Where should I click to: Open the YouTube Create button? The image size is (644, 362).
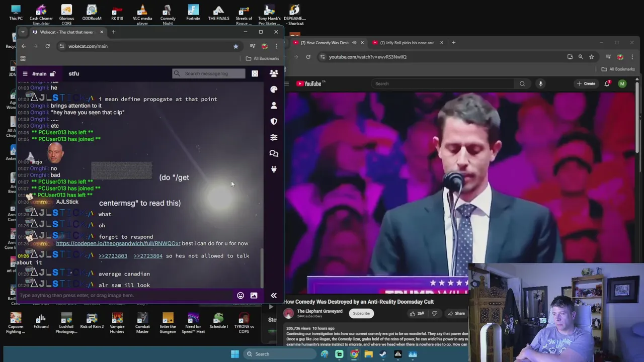587,83
